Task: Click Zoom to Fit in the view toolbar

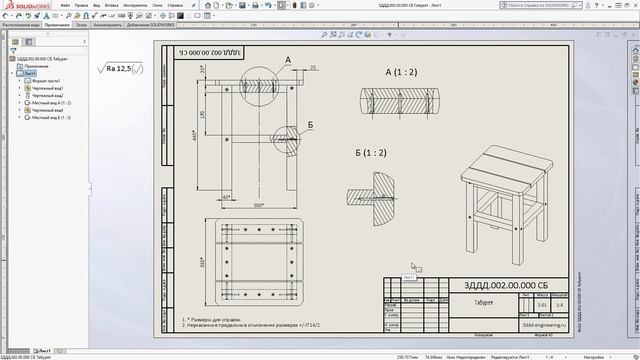Action: point(324,35)
